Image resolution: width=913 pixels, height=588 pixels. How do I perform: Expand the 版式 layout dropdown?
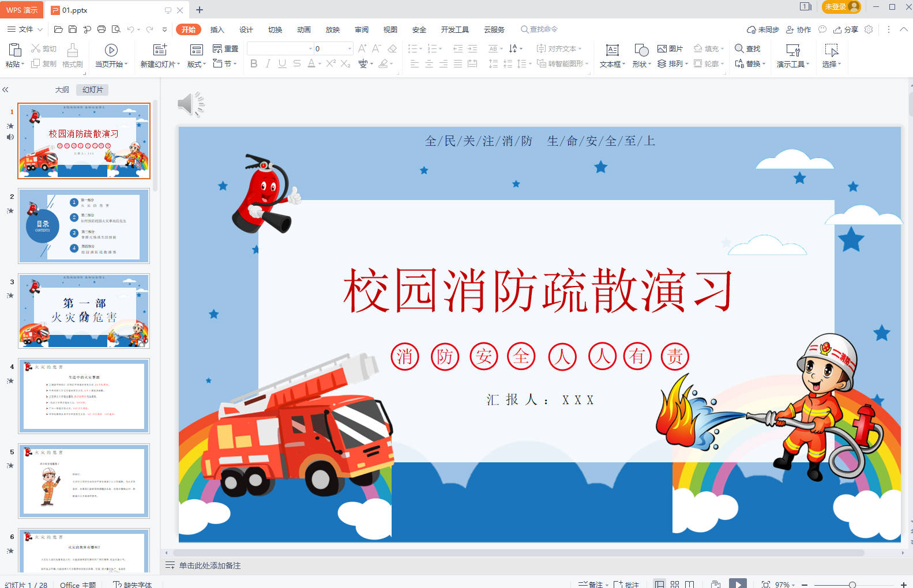[204, 65]
